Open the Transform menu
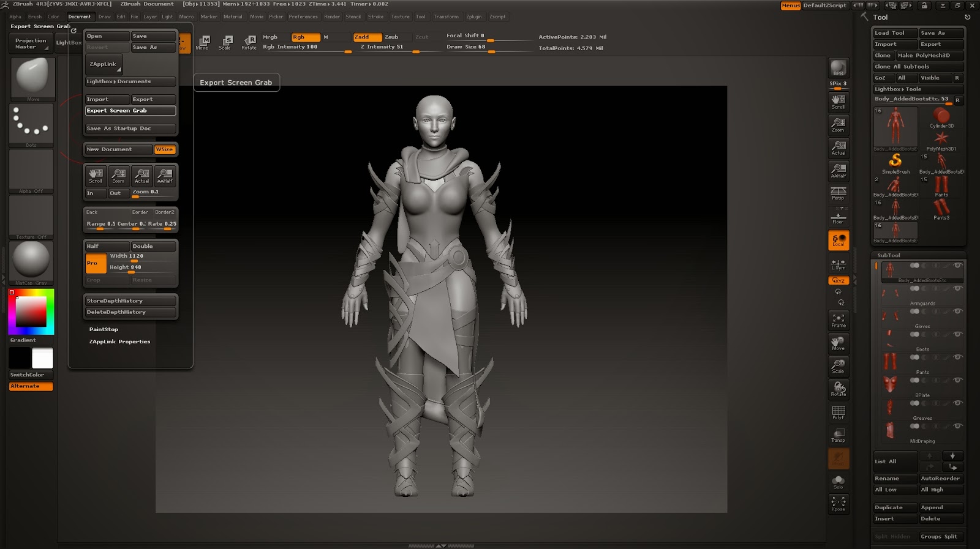 (x=445, y=17)
